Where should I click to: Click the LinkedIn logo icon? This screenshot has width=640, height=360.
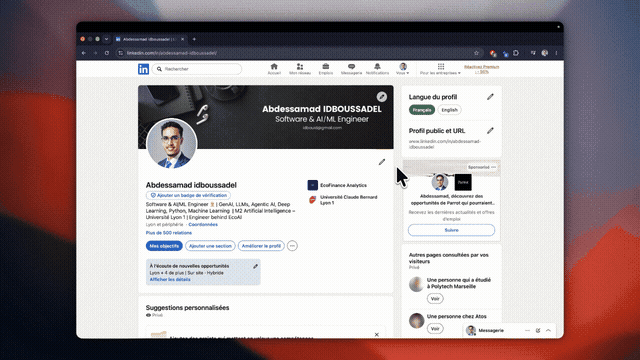point(143,69)
